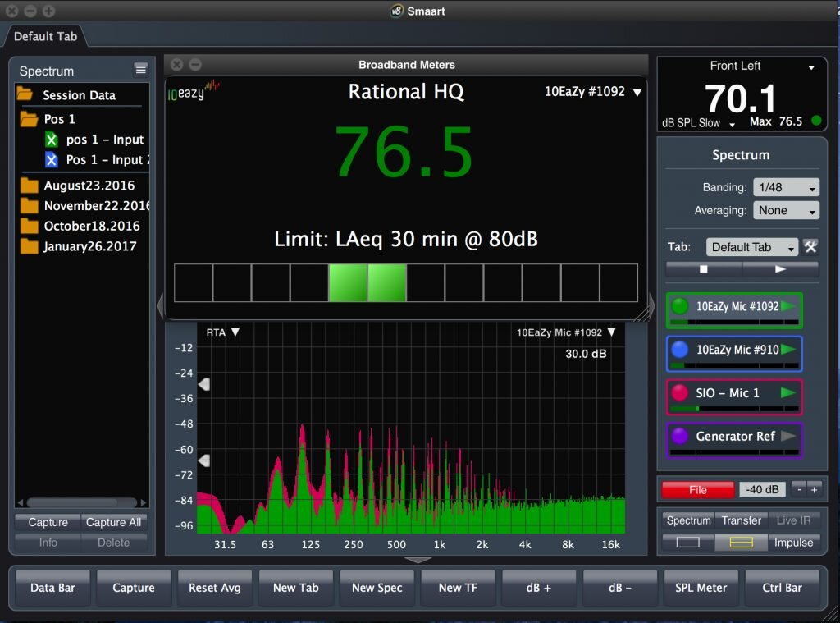
Task: Click the blue 10EaZy Mic #910 color dot
Action: pos(679,350)
